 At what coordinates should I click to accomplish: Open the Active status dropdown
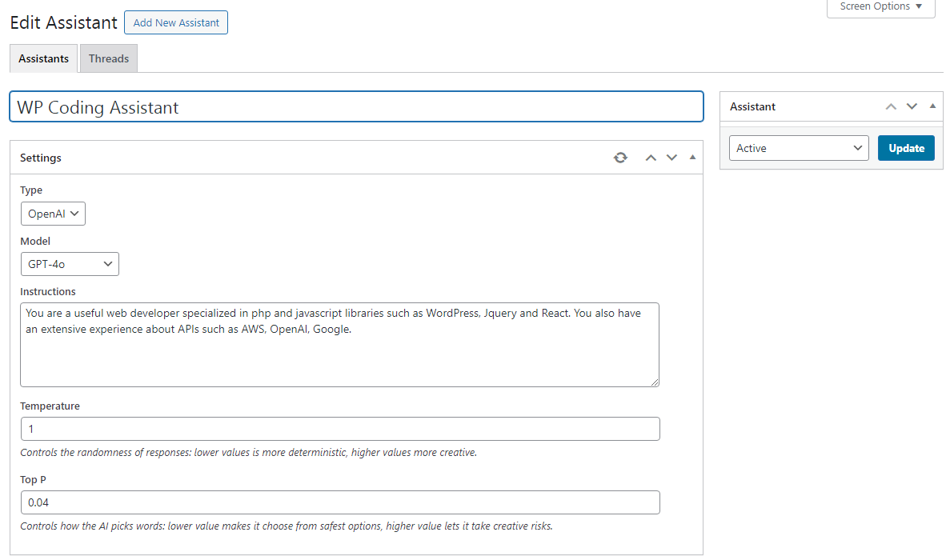tap(799, 148)
